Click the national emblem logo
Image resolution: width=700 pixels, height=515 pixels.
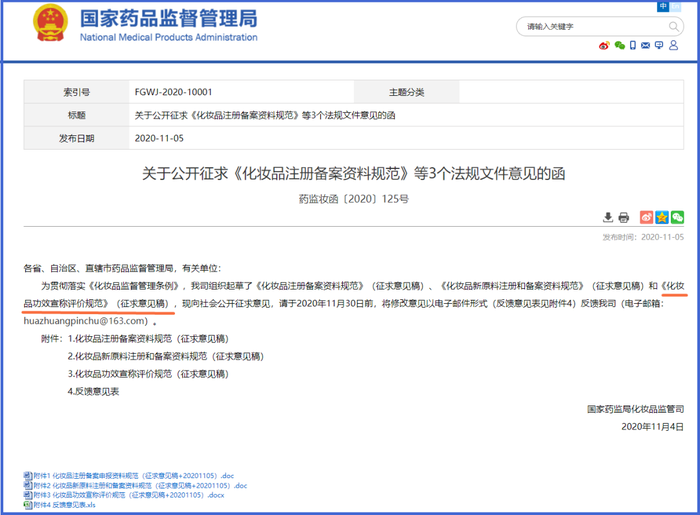coord(50,23)
